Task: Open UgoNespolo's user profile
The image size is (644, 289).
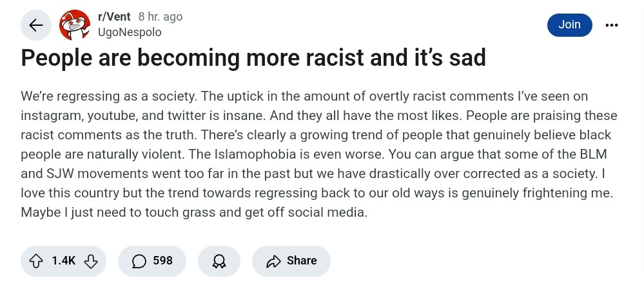Action: point(130,32)
